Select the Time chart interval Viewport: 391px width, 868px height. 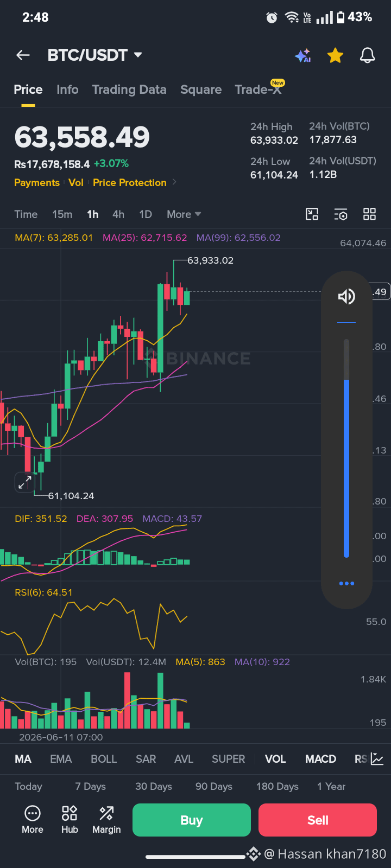pos(26,214)
